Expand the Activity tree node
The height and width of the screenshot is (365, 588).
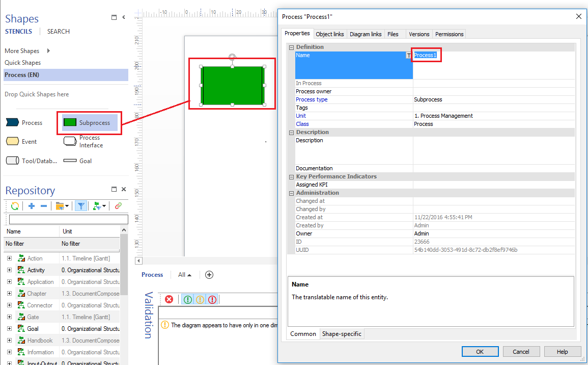(x=9, y=270)
